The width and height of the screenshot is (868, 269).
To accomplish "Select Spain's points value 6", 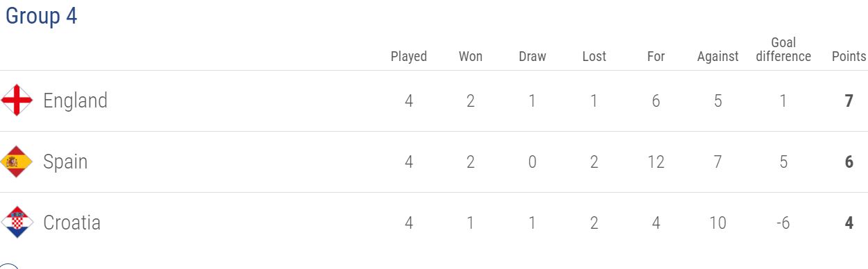I will (x=849, y=162).
